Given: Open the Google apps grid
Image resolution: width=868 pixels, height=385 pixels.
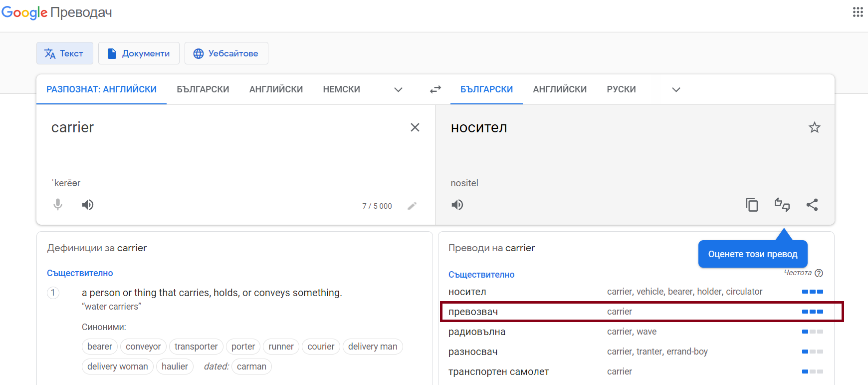Looking at the screenshot, I should coord(858,12).
